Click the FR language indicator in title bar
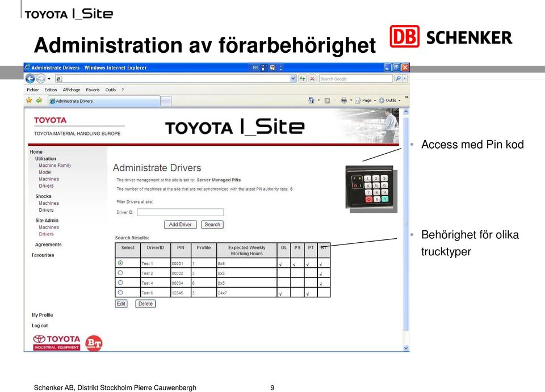Image resolution: width=545 pixels, height=392 pixels. 255,68
